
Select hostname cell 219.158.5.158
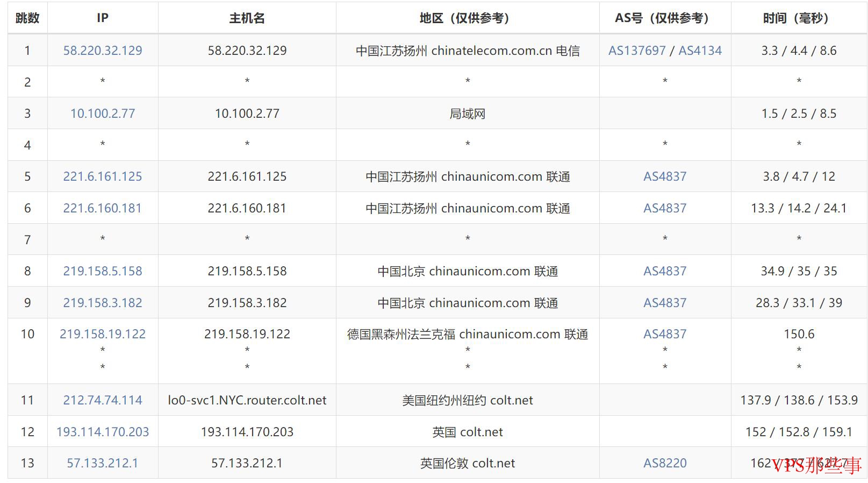[247, 271]
